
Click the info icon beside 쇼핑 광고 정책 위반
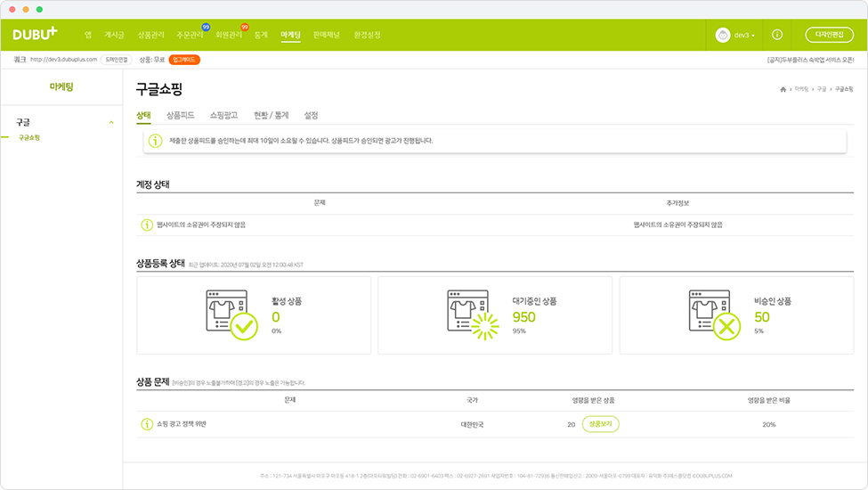click(x=147, y=424)
